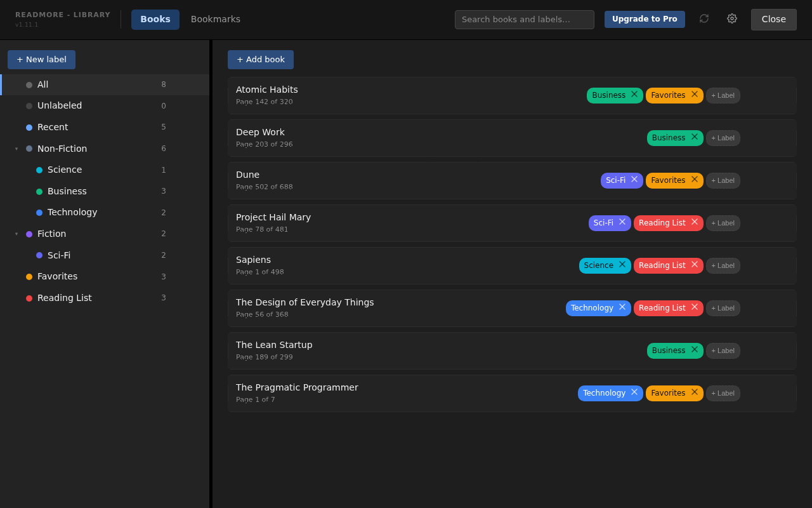Viewport: 812px width, 508px height.
Task: Click "Page 142 of 320" under Atomic Habits
Action: point(265,102)
